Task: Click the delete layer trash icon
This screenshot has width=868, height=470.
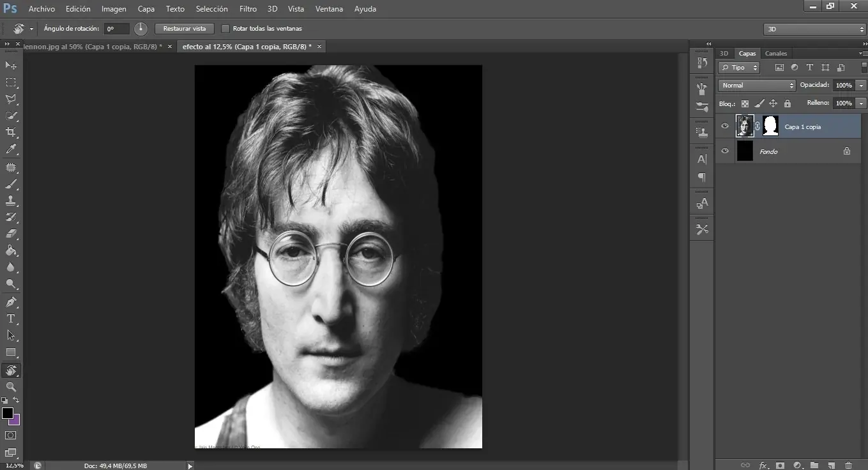Action: click(848, 466)
